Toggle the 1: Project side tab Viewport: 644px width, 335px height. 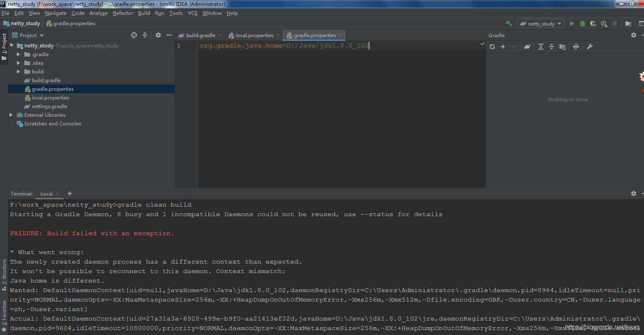(4, 47)
